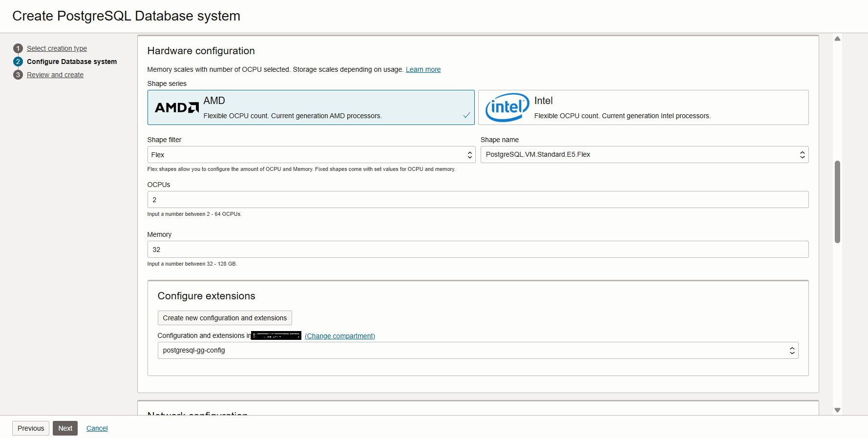Open the Change compartment link

coord(340,336)
